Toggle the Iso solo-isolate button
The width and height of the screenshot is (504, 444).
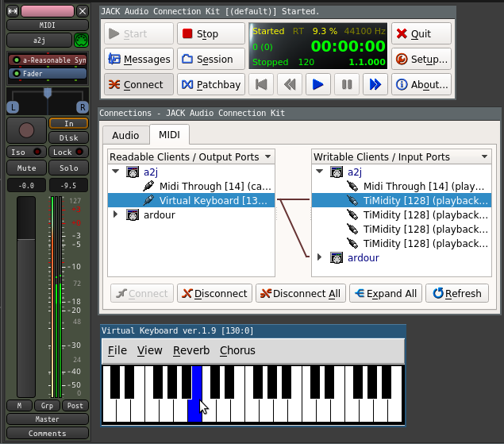pos(17,152)
